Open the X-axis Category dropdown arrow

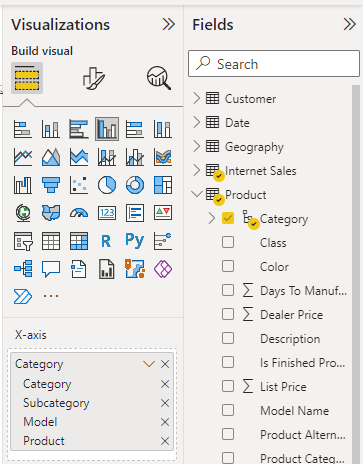[149, 364]
